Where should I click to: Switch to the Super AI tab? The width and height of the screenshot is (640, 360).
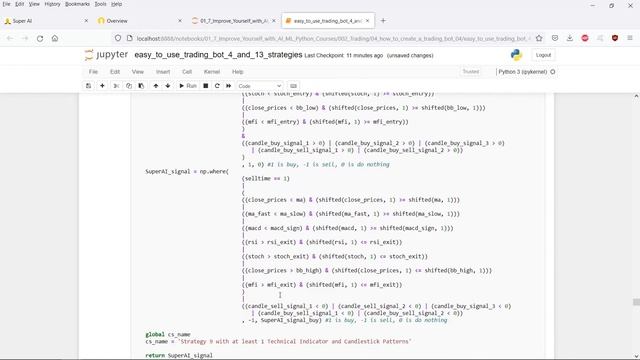(45, 21)
